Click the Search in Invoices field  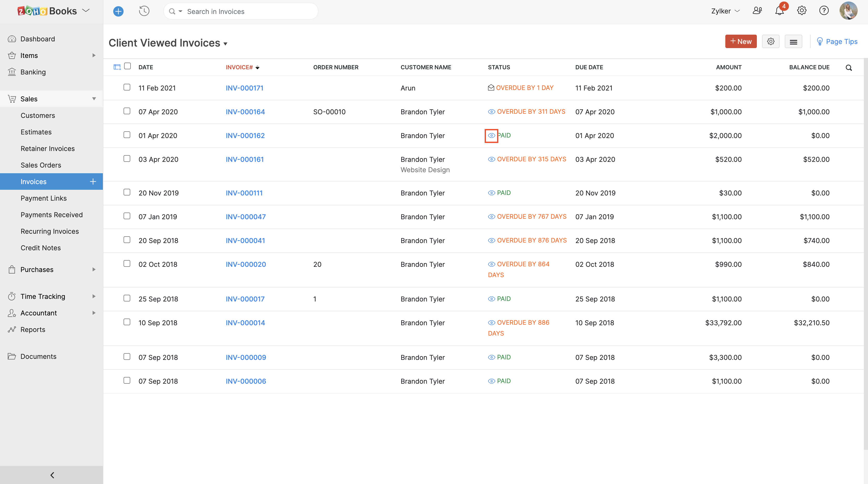[x=241, y=11]
